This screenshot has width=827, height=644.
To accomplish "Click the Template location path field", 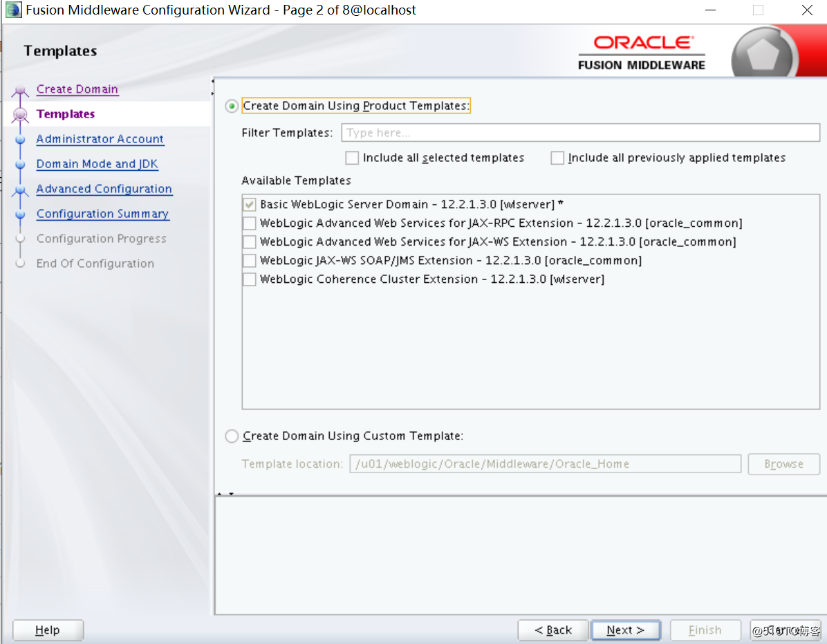I will (x=545, y=464).
